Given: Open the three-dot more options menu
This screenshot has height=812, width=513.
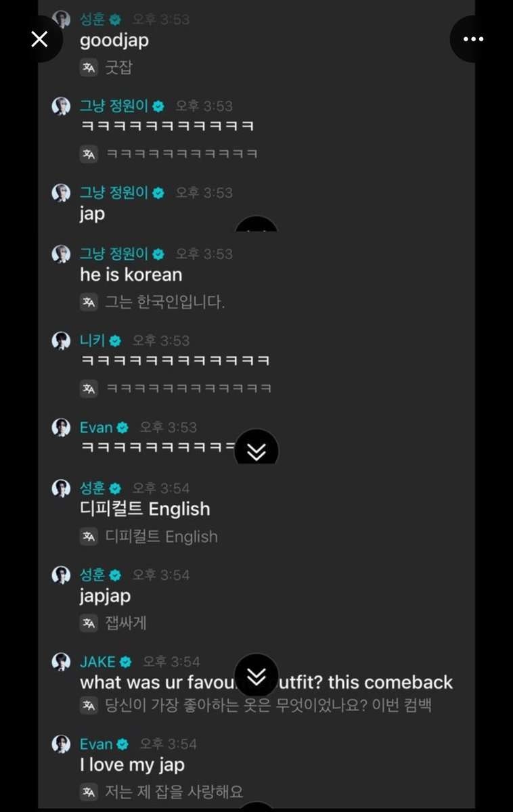Looking at the screenshot, I should click(473, 39).
